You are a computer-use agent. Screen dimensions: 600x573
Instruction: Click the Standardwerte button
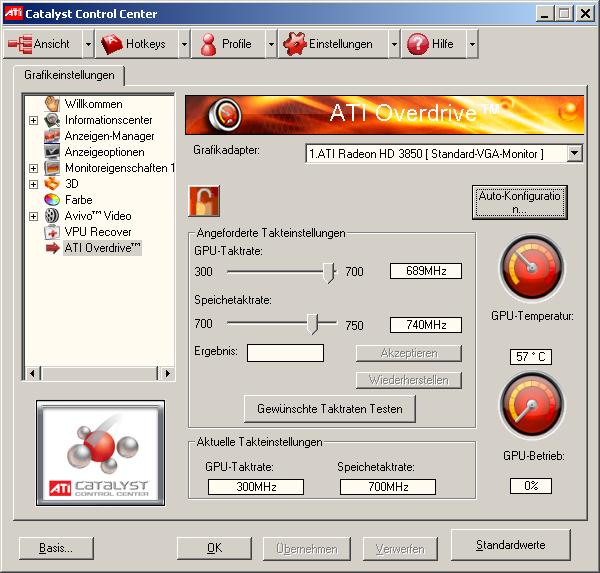(x=510, y=545)
